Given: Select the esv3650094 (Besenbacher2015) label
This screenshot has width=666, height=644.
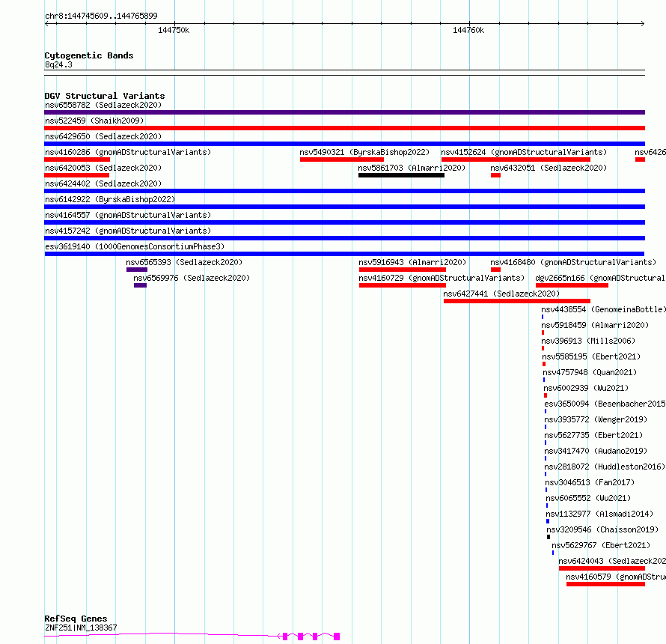Looking at the screenshot, I should (605, 404).
